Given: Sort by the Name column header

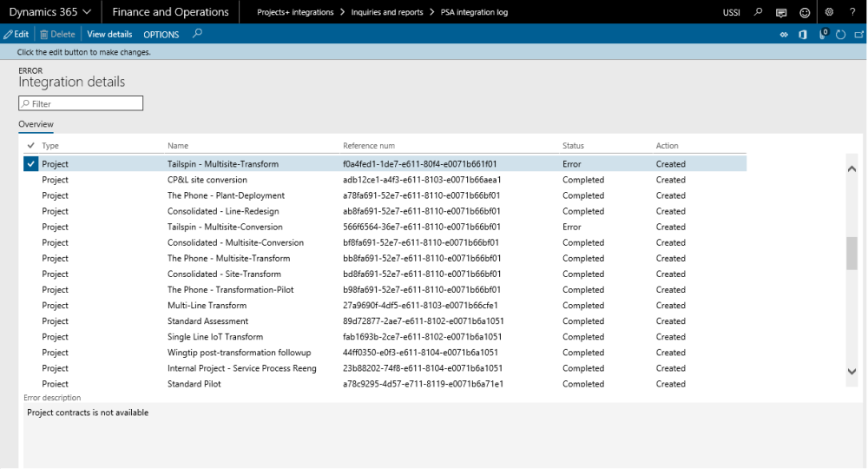Looking at the screenshot, I should pos(178,146).
